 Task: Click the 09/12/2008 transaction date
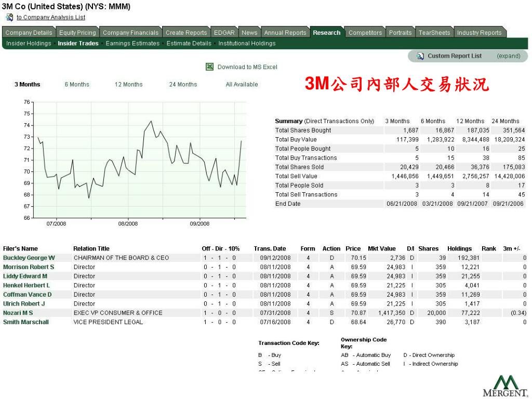275,258
